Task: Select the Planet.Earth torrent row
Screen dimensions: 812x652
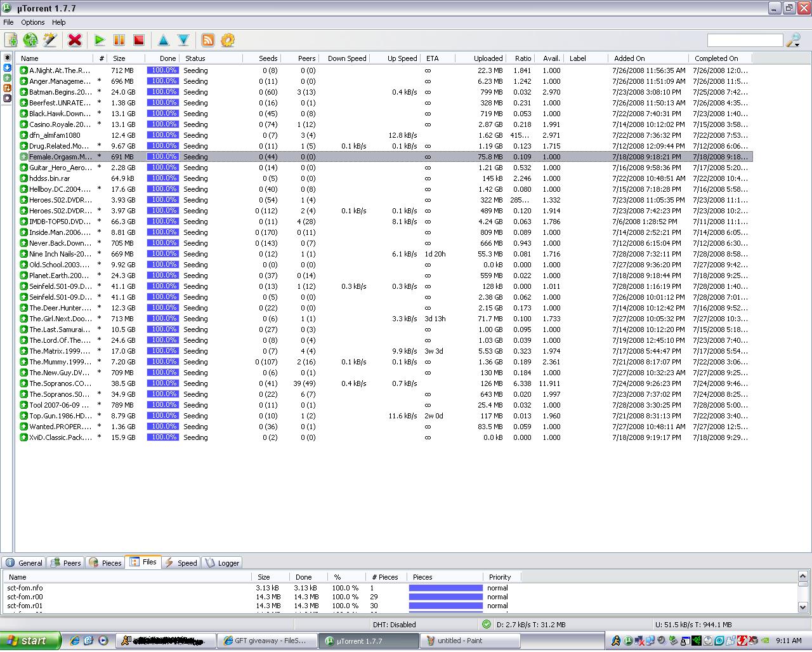Action: (x=384, y=276)
